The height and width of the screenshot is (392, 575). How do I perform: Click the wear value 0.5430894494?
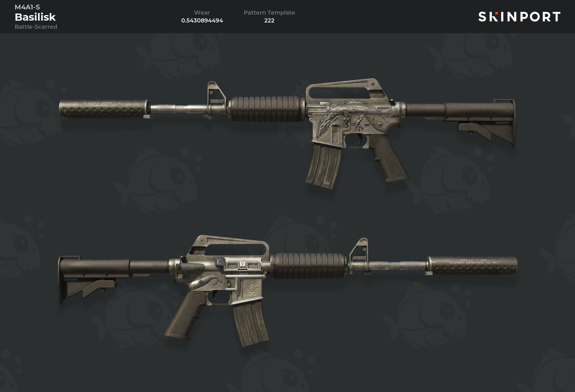coord(202,20)
